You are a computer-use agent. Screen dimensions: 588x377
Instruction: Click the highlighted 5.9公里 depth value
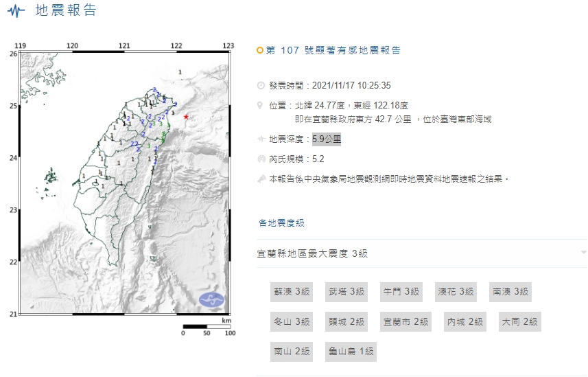[326, 139]
